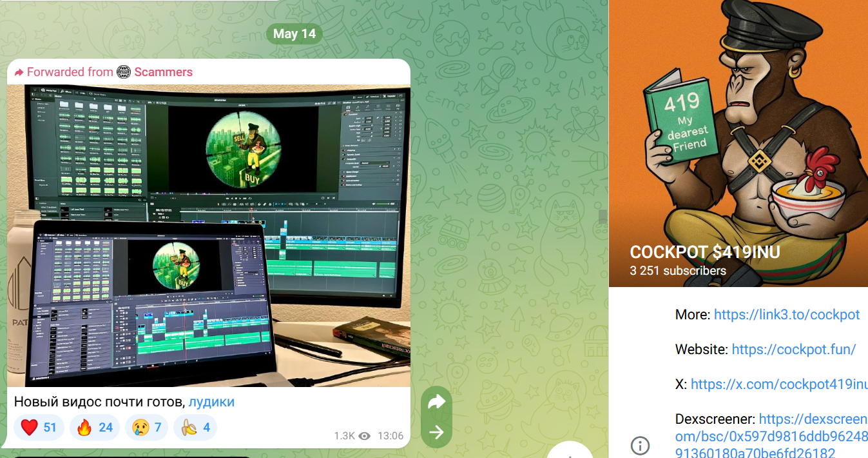Open the cockpot.fun website link
Screen dimensions: 868x458
(794, 350)
